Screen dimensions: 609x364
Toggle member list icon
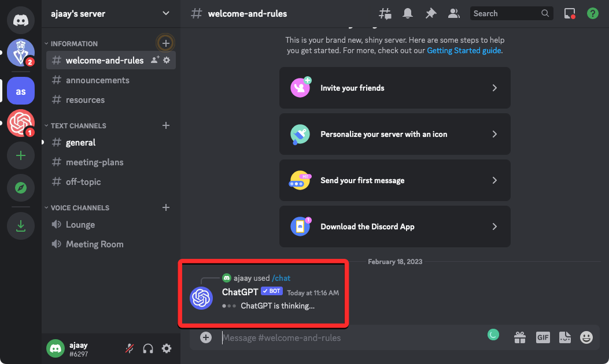click(x=453, y=14)
